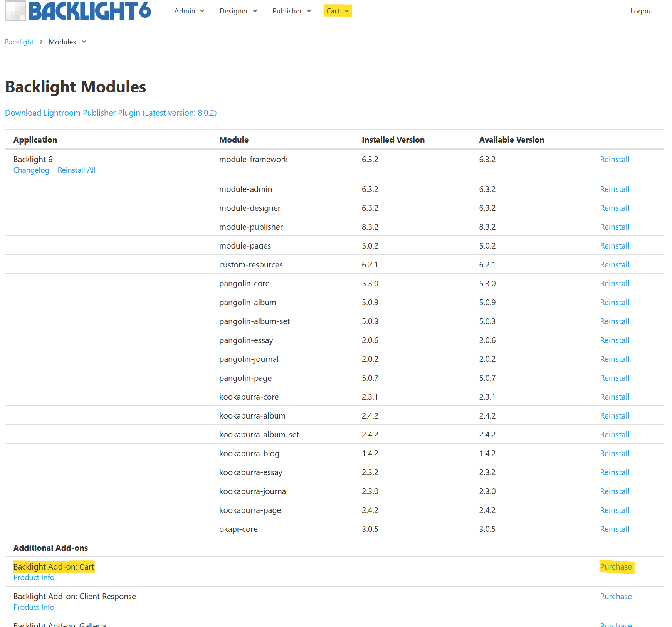
Task: Select the okapi-core module name
Action: click(238, 529)
